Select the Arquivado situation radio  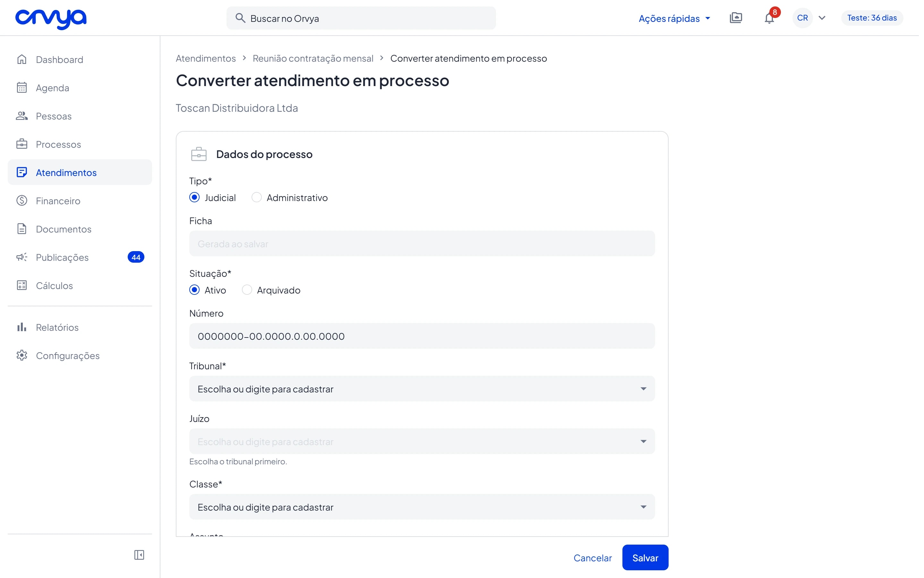tap(247, 290)
